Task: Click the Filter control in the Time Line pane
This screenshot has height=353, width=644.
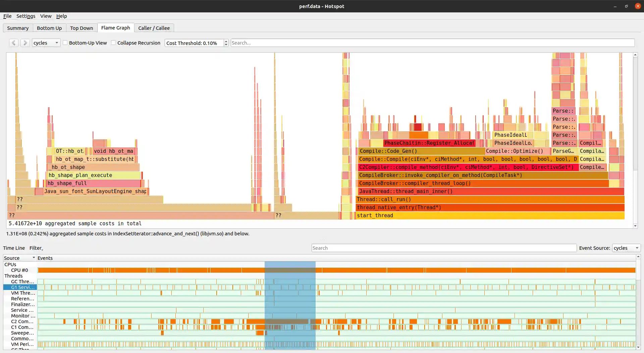Action: point(36,248)
